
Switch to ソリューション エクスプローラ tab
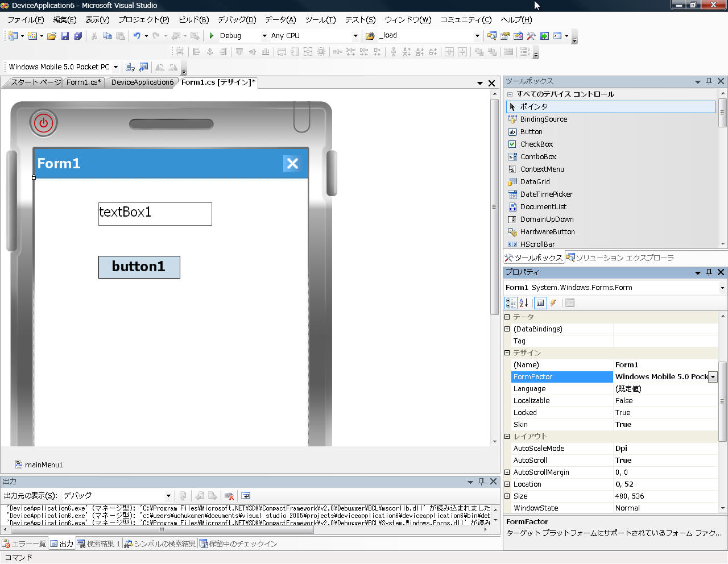620,258
